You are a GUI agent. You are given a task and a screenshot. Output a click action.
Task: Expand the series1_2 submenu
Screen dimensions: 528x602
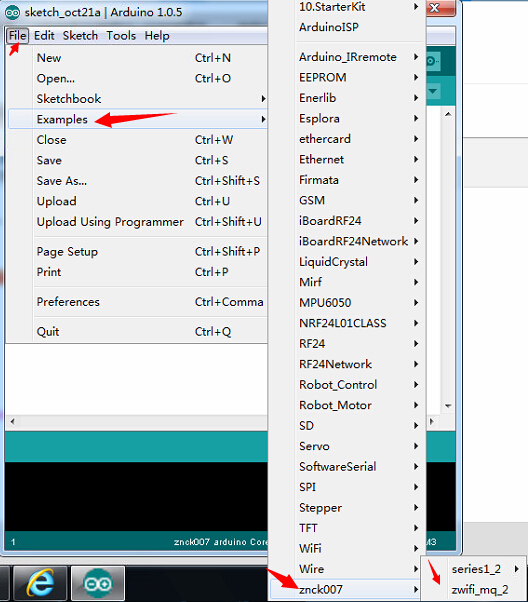click(474, 569)
